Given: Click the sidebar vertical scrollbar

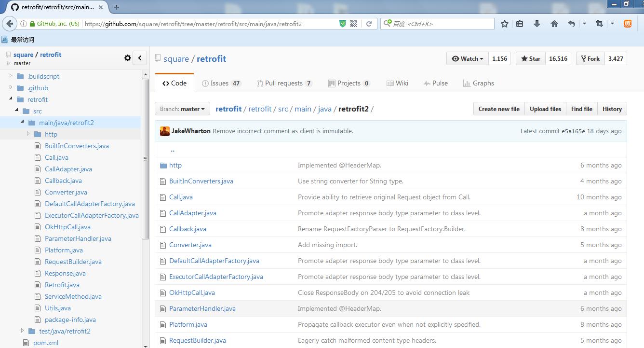Looking at the screenshot, I should pos(146,159).
